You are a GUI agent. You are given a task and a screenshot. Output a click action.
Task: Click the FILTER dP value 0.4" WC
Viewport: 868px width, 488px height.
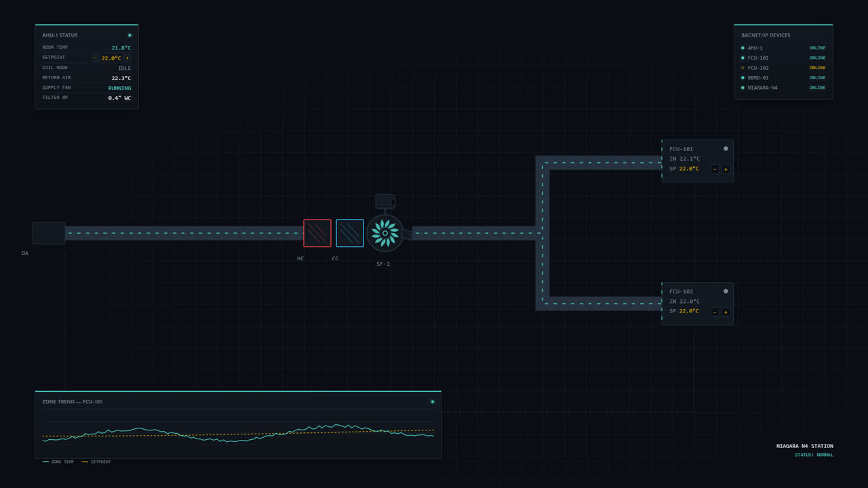coord(120,98)
